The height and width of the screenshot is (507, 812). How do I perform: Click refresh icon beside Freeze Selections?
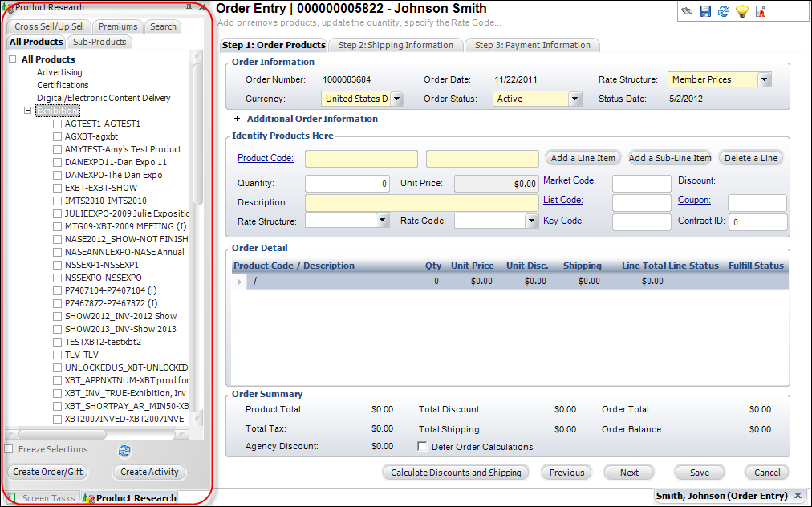click(x=124, y=450)
